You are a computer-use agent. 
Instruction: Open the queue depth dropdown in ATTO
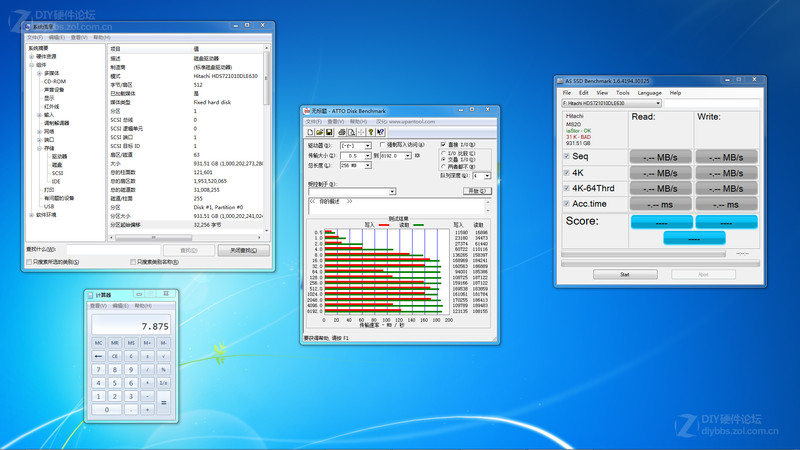coord(487,176)
